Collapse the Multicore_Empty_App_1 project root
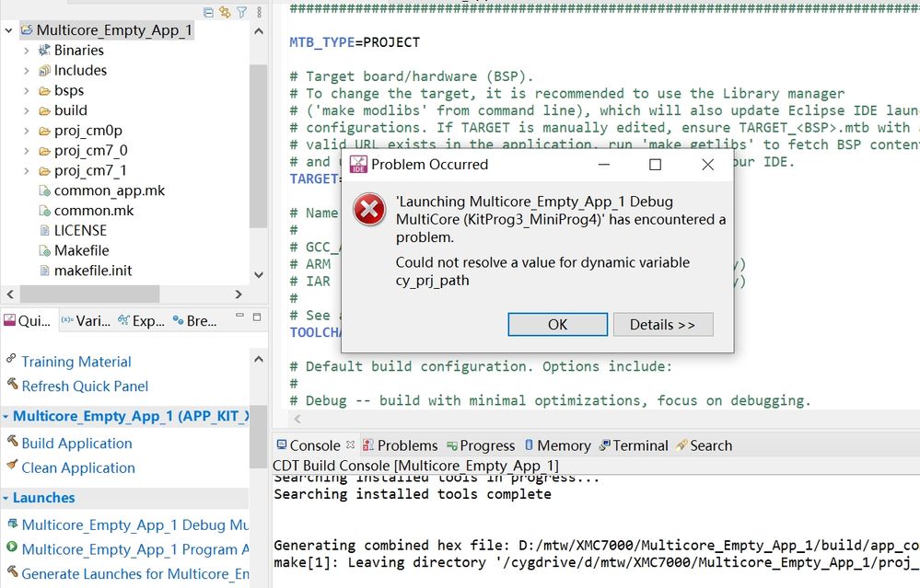Image resolution: width=920 pixels, height=588 pixels. pos(9,30)
